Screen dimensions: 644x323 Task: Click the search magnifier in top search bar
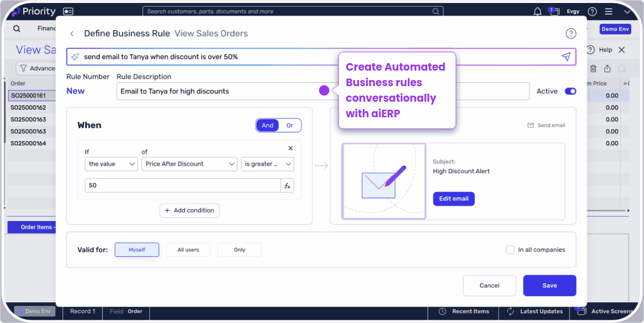click(x=437, y=11)
